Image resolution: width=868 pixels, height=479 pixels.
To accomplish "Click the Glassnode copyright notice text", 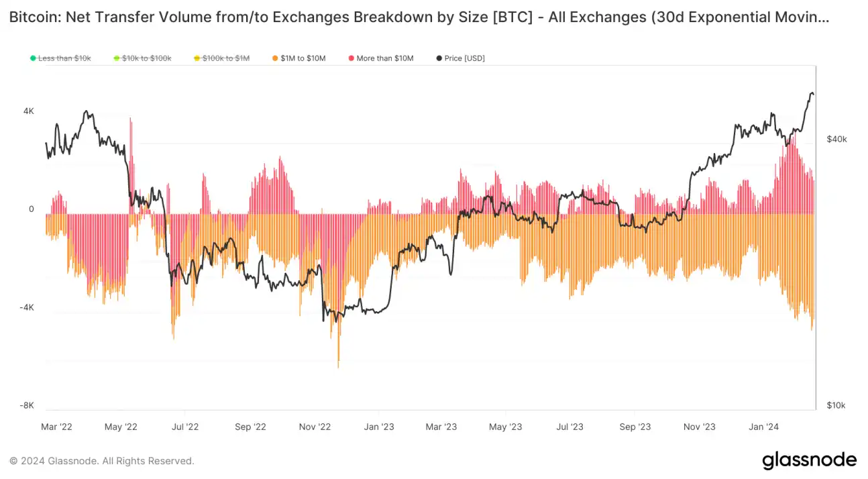I will (102, 461).
